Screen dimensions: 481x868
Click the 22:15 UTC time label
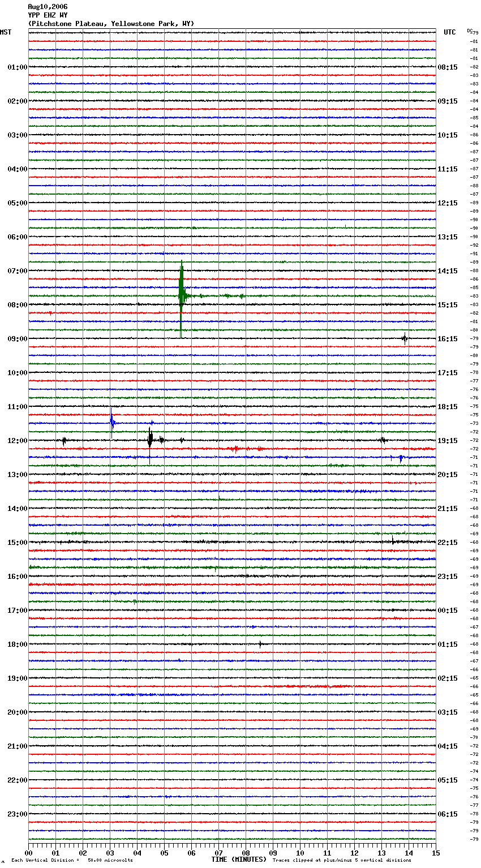[x=448, y=543]
